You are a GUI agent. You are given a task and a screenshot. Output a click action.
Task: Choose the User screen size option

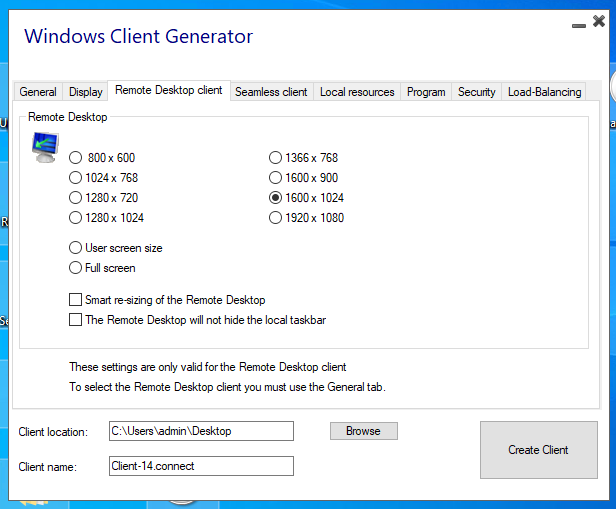(76, 248)
